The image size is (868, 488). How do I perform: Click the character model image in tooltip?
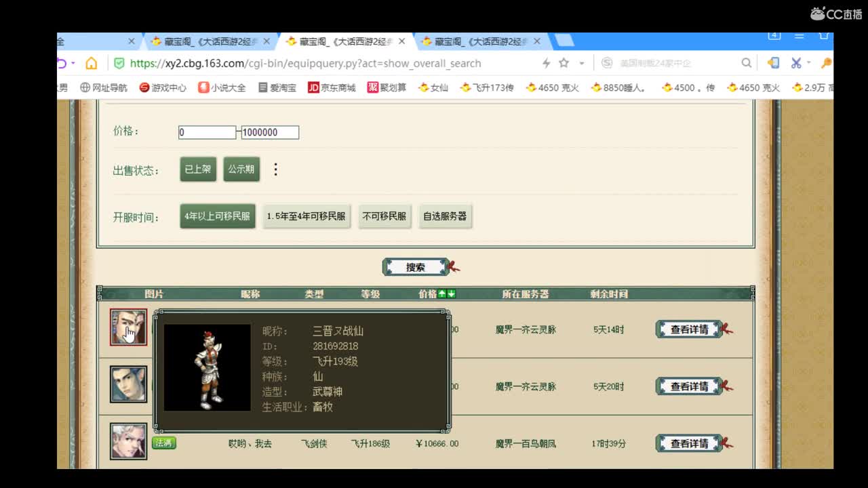coord(208,367)
